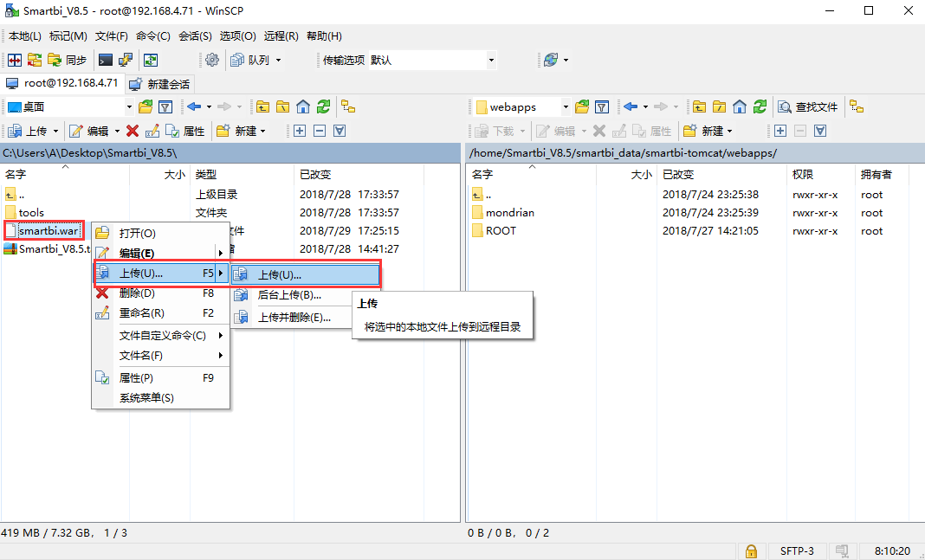The width and height of the screenshot is (925, 560).
Task: Choose 后台上传(B)... in submenu
Action: point(289,295)
